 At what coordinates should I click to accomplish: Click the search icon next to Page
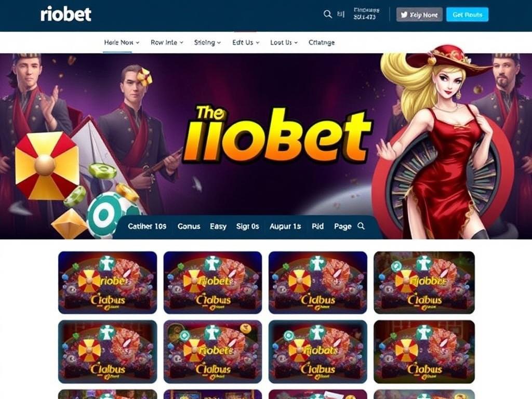[361, 226]
